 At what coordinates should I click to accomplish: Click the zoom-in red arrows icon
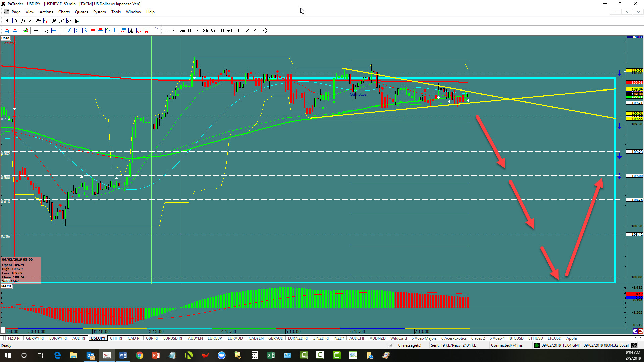(15, 31)
